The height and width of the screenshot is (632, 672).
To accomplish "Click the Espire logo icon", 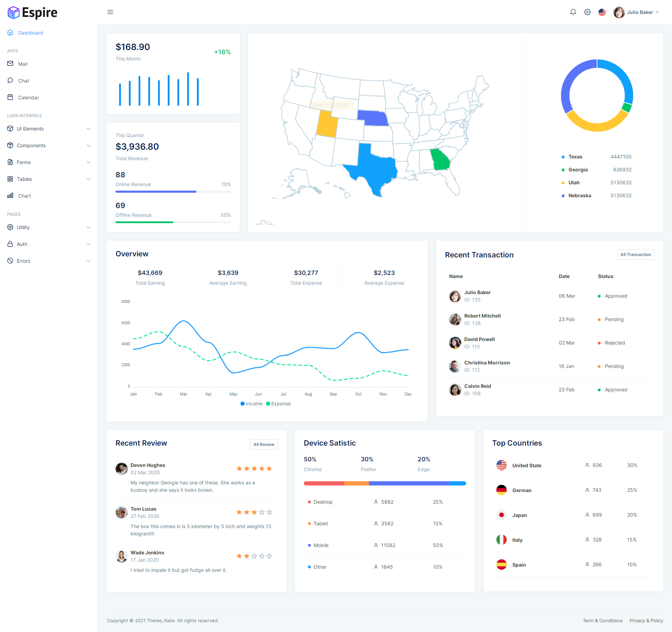I will click(13, 11).
